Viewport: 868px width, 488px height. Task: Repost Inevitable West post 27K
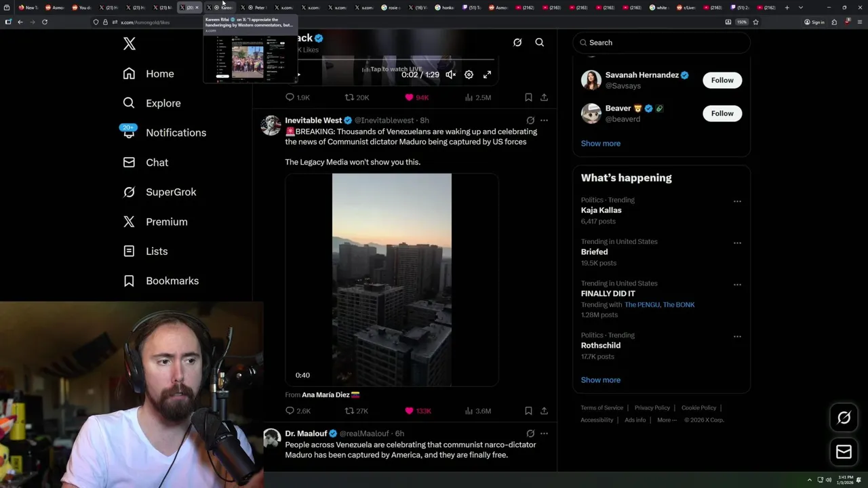[357, 411]
